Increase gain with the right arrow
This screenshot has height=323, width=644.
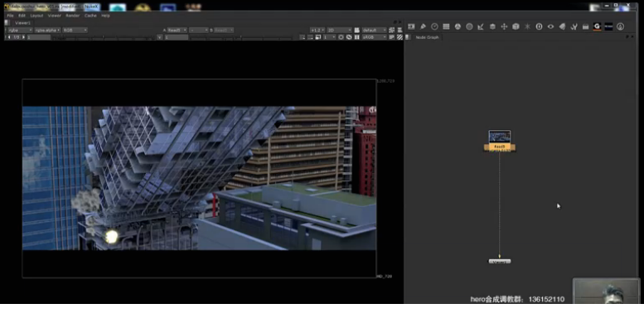(x=23, y=37)
